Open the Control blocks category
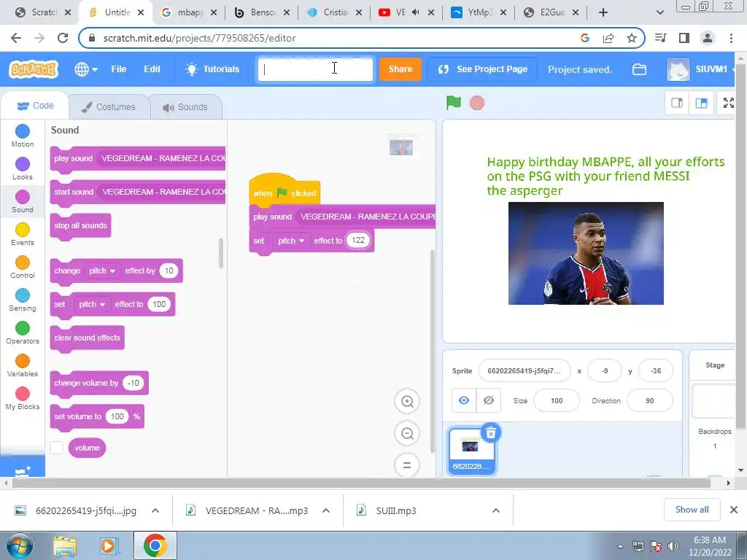The width and height of the screenshot is (747, 560). click(x=23, y=267)
